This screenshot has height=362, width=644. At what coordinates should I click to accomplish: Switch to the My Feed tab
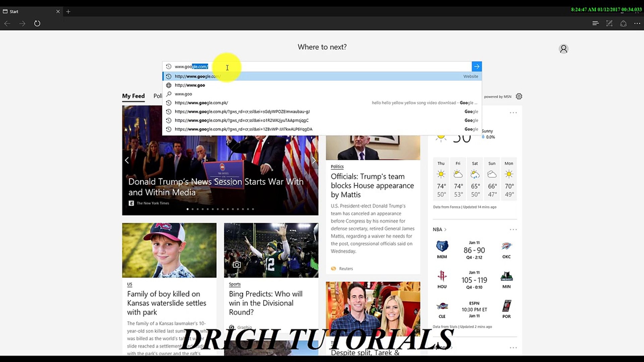(133, 96)
